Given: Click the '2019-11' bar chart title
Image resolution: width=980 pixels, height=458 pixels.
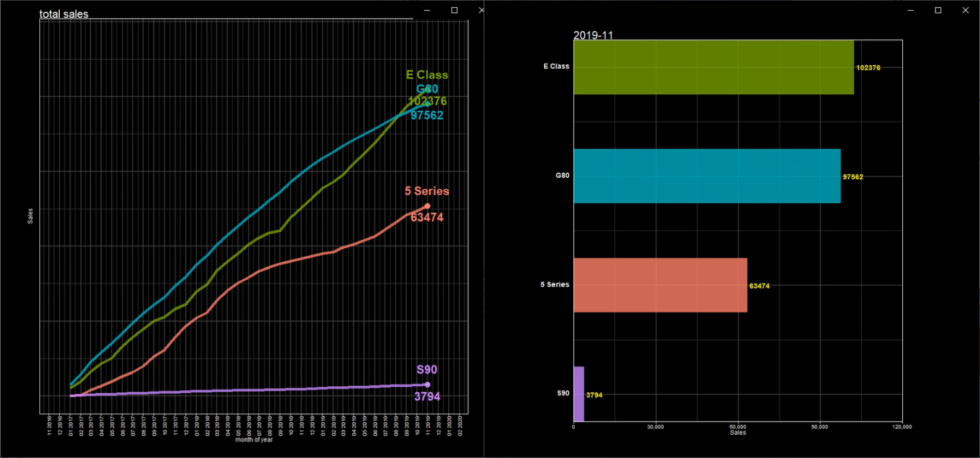Looking at the screenshot, I should (593, 35).
